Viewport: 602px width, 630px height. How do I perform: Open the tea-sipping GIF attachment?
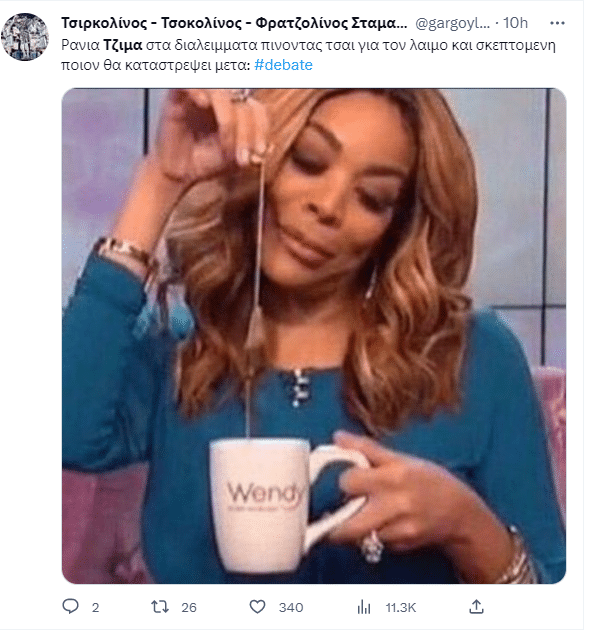tap(314, 336)
